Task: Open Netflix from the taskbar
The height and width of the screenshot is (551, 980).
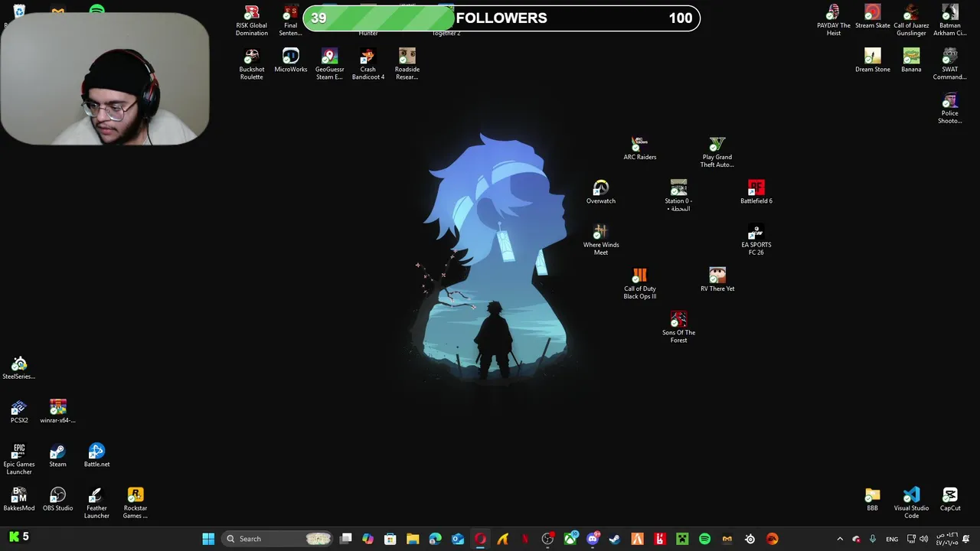Action: (525, 539)
